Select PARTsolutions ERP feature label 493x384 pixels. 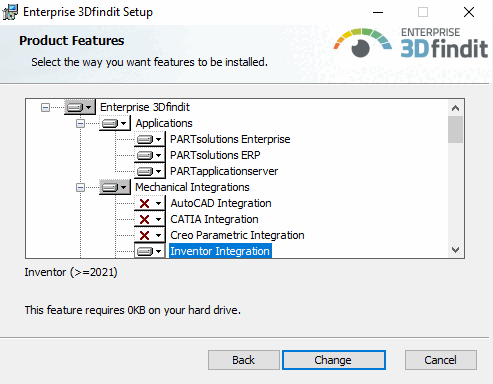(x=215, y=155)
